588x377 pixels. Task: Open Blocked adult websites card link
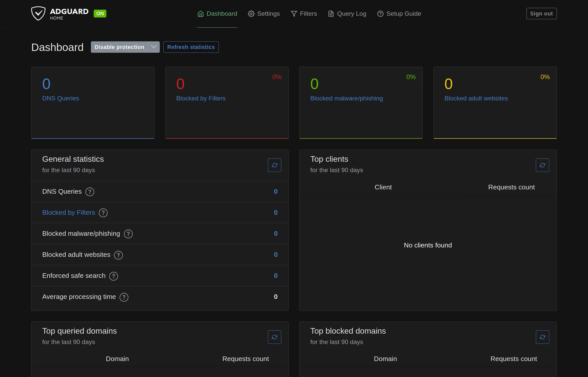pos(476,98)
